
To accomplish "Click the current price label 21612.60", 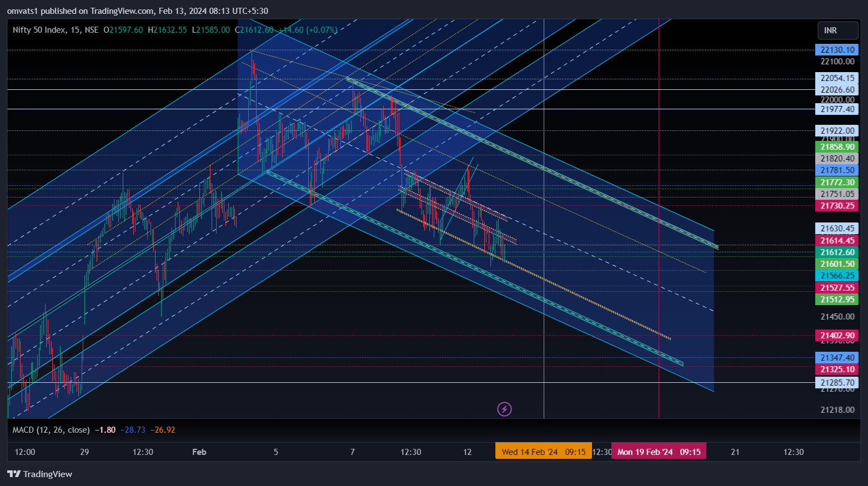I will pos(837,252).
